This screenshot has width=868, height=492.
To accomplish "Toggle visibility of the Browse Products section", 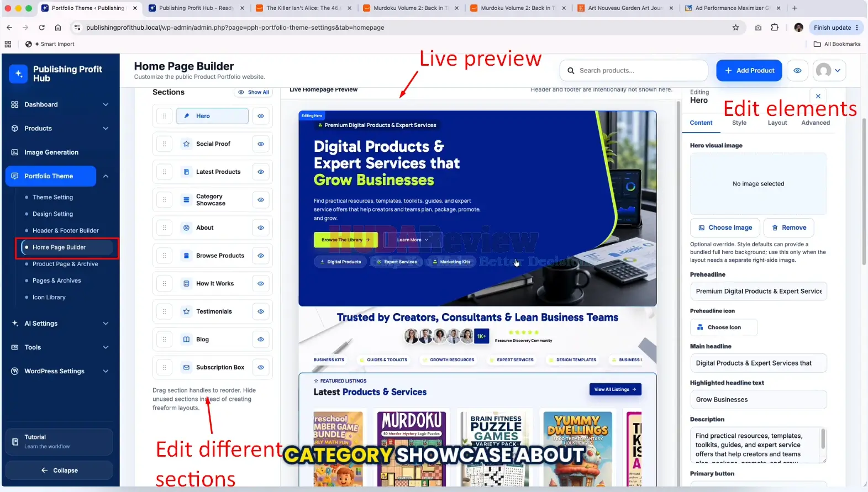I will point(261,256).
